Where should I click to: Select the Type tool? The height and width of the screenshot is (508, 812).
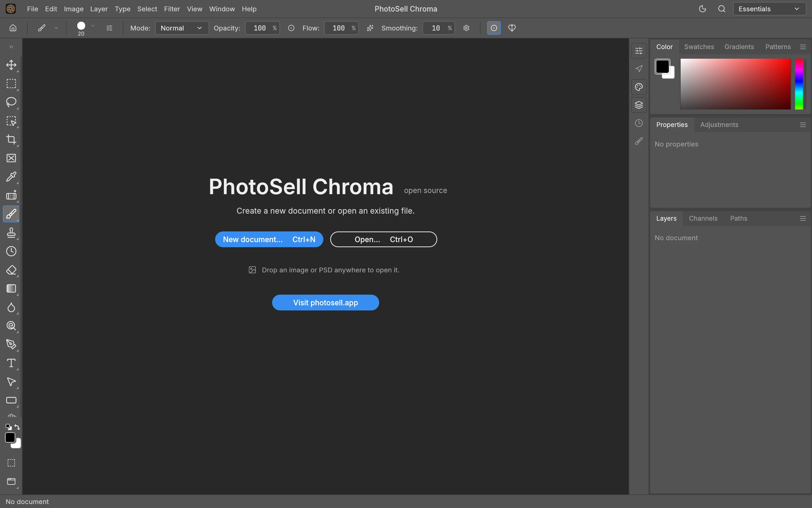point(11,363)
